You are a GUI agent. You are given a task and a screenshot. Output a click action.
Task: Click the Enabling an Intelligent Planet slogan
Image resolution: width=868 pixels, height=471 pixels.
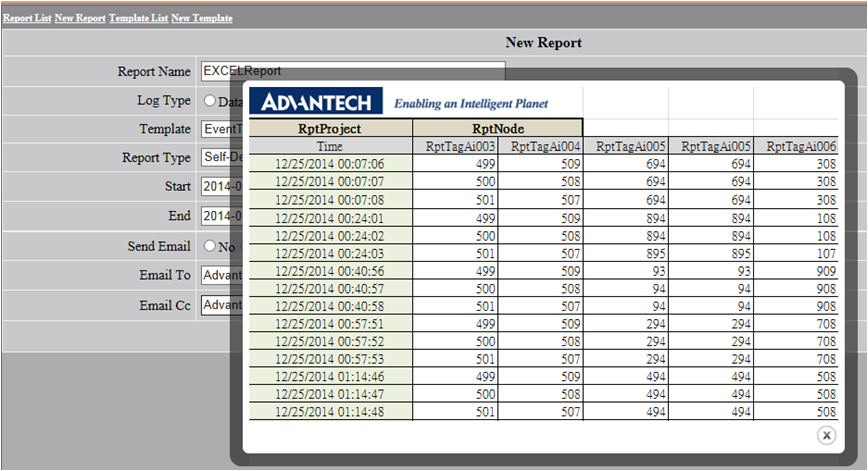(x=471, y=103)
